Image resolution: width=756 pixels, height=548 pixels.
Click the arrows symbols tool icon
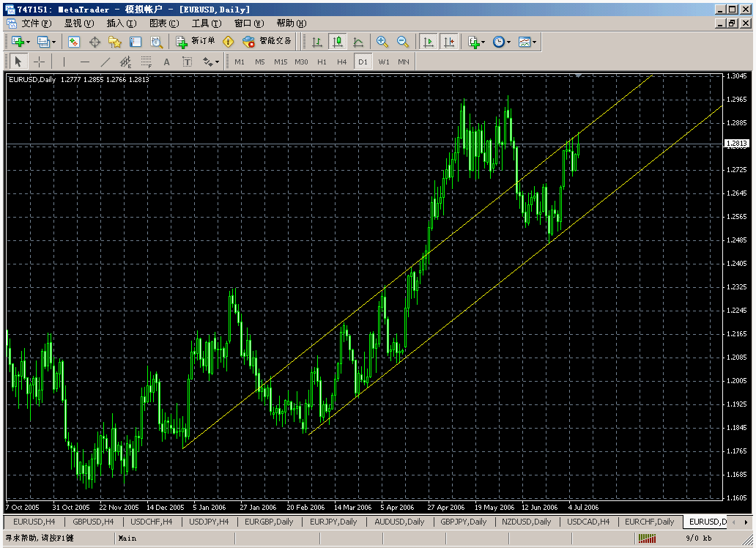click(x=207, y=62)
